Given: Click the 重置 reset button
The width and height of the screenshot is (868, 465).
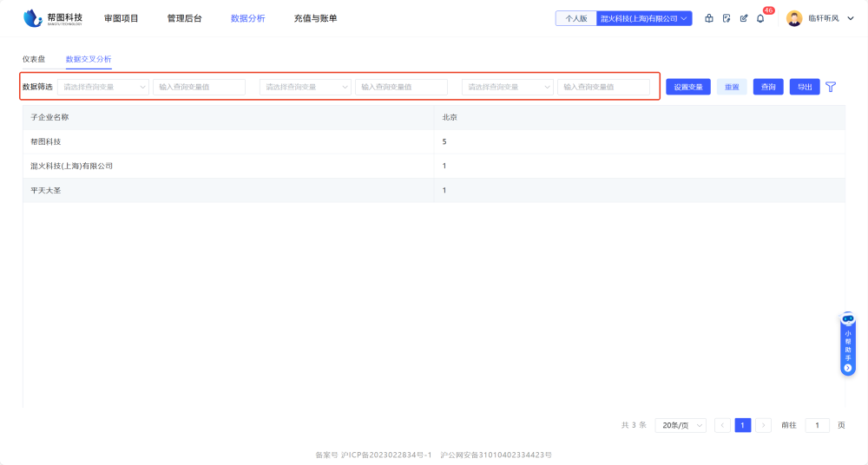Looking at the screenshot, I should point(732,87).
